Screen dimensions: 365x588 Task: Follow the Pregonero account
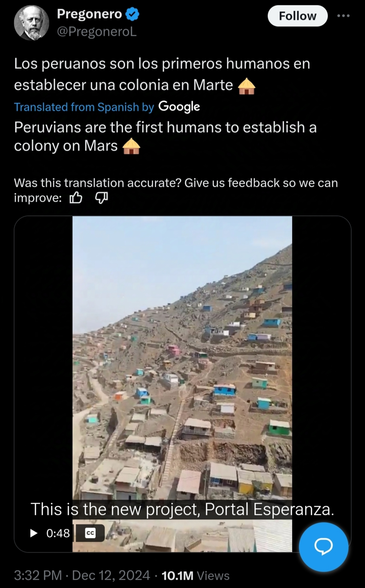click(297, 16)
